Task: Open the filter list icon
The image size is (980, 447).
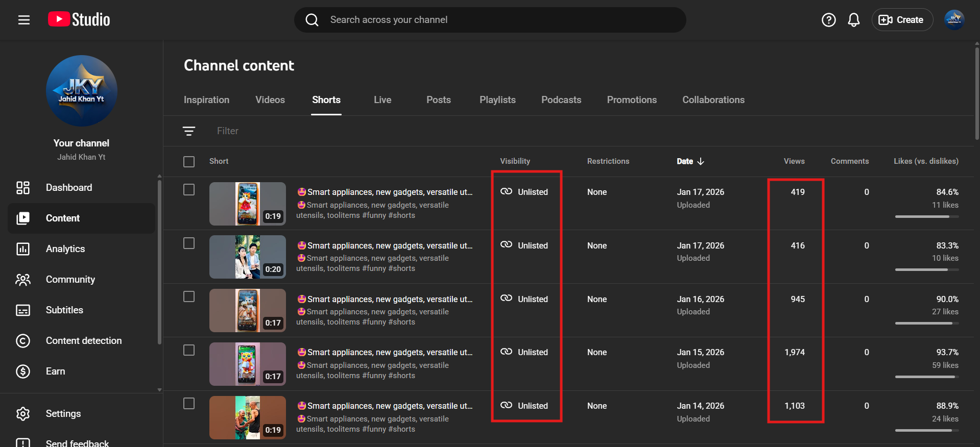Action: [x=189, y=131]
